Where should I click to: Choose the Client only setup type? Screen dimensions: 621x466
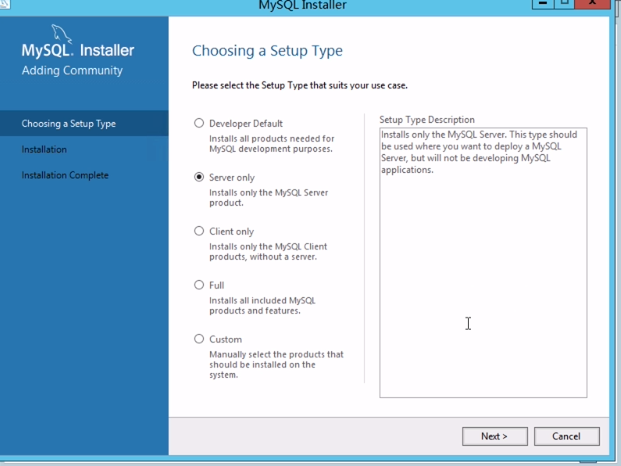pyautogui.click(x=199, y=231)
